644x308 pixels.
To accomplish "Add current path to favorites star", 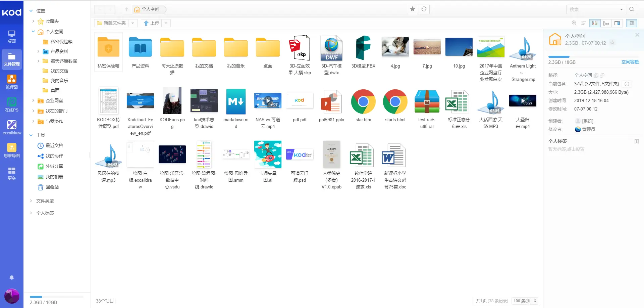I will (413, 9).
